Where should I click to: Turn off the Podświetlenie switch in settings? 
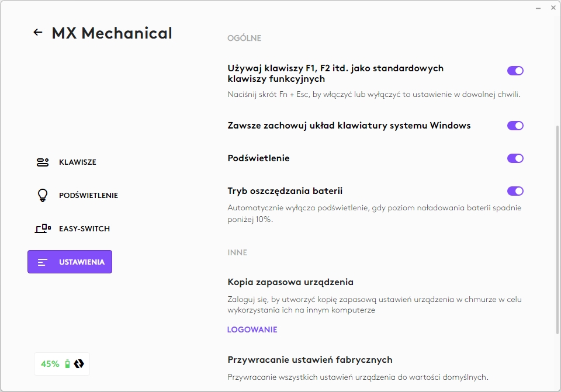pyautogui.click(x=515, y=158)
